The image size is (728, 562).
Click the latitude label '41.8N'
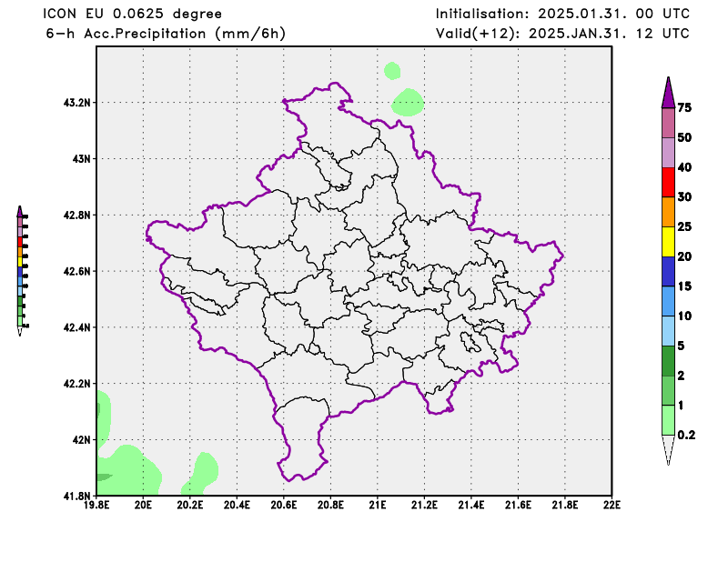[77, 496]
